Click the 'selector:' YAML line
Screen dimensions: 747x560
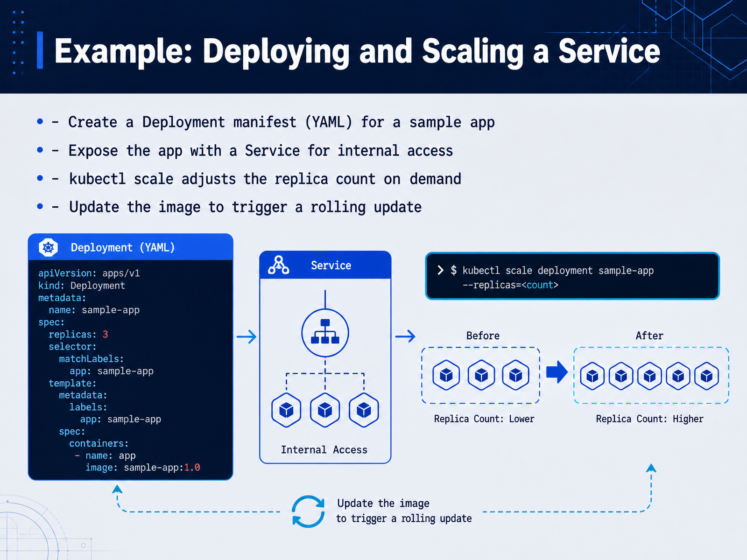(72, 347)
